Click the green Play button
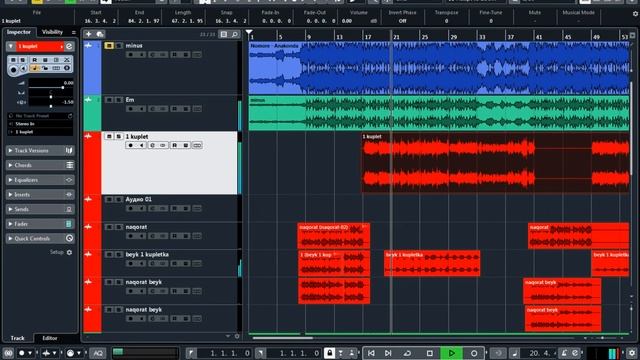The height and width of the screenshot is (360, 640). pos(451,353)
